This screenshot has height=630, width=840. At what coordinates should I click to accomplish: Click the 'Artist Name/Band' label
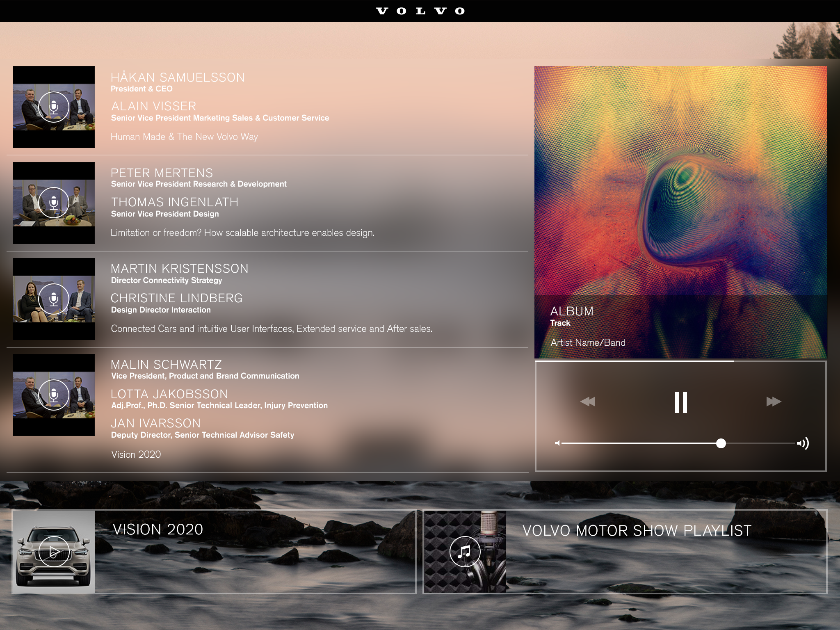coord(588,342)
